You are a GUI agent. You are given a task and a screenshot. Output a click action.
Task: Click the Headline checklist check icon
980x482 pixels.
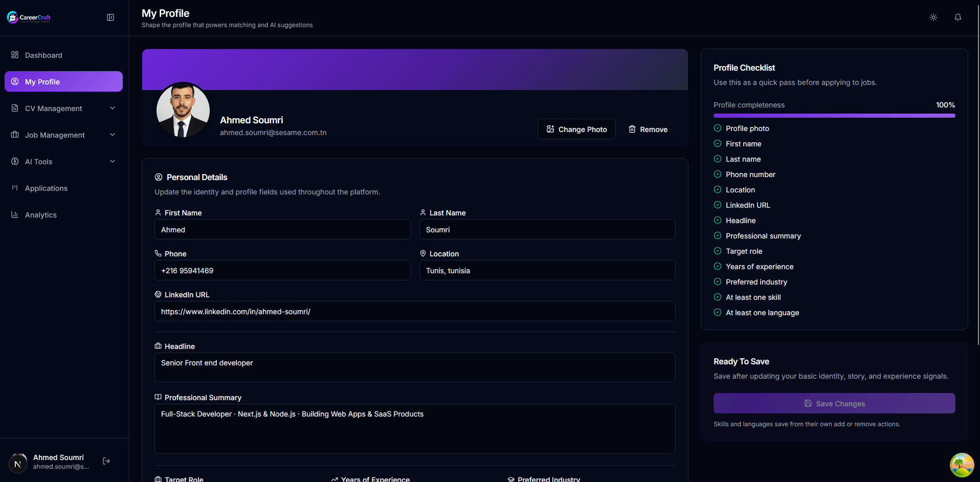pos(718,220)
